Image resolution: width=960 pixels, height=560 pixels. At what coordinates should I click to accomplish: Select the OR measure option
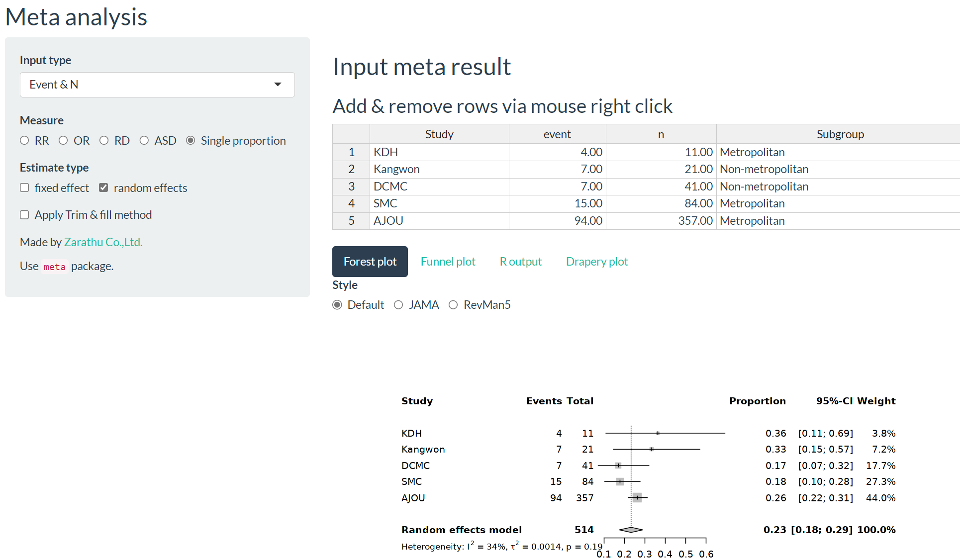click(63, 141)
